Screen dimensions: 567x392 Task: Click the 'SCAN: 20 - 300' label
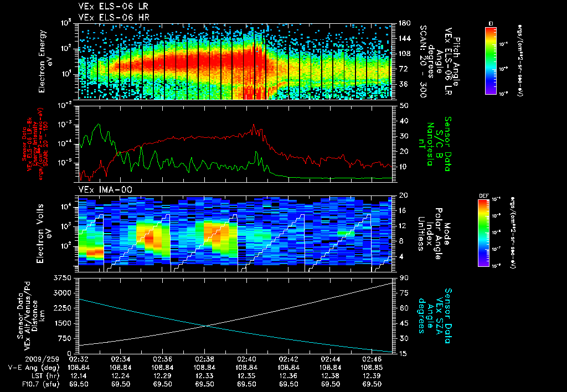click(x=422, y=61)
